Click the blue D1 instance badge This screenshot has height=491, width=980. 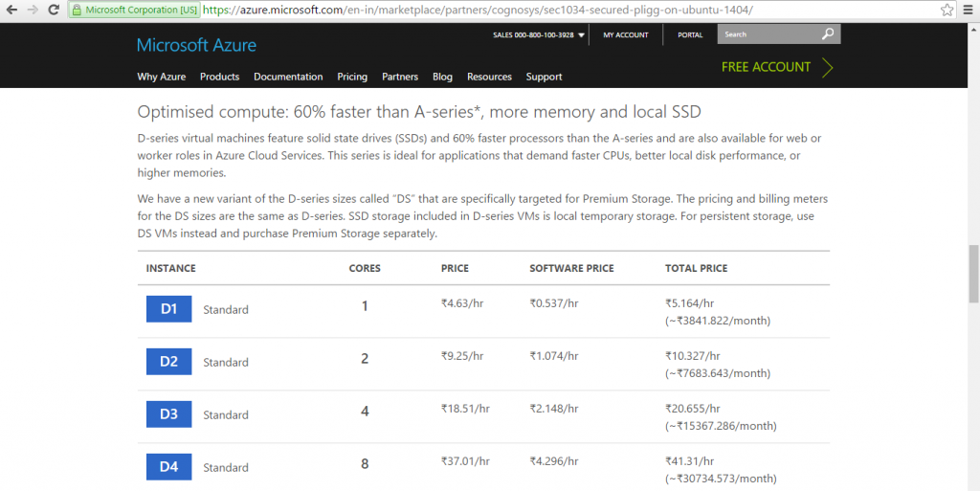tap(168, 309)
